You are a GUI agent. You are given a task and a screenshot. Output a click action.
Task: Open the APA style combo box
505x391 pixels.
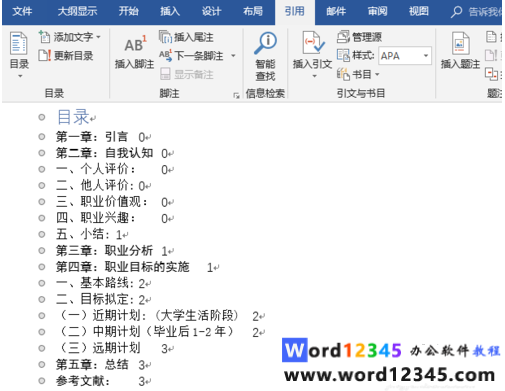[x=405, y=56]
